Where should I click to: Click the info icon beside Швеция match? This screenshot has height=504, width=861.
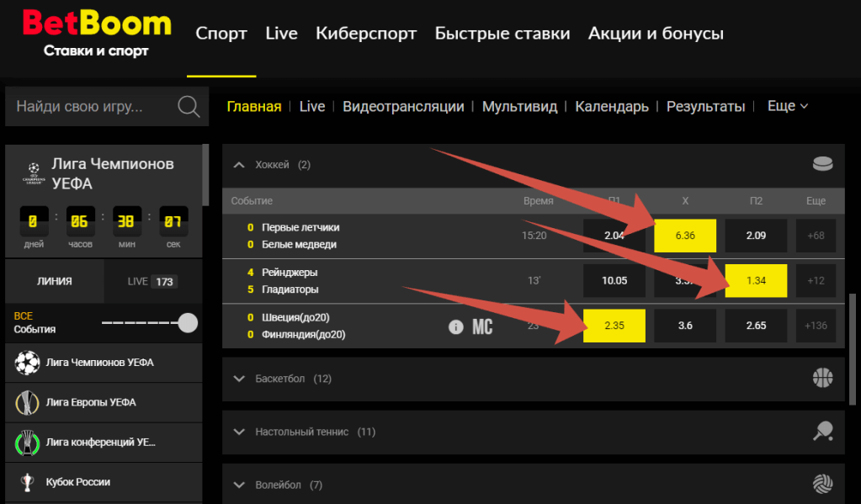[455, 326]
